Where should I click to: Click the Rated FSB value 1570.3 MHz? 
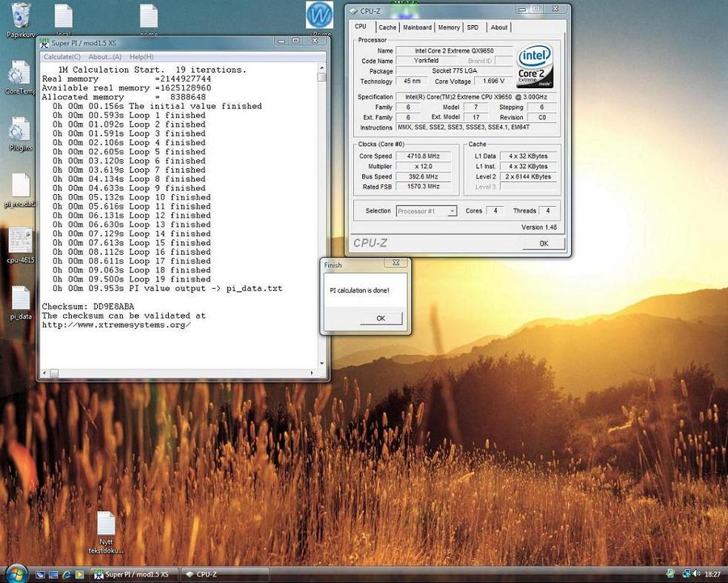(x=423, y=187)
